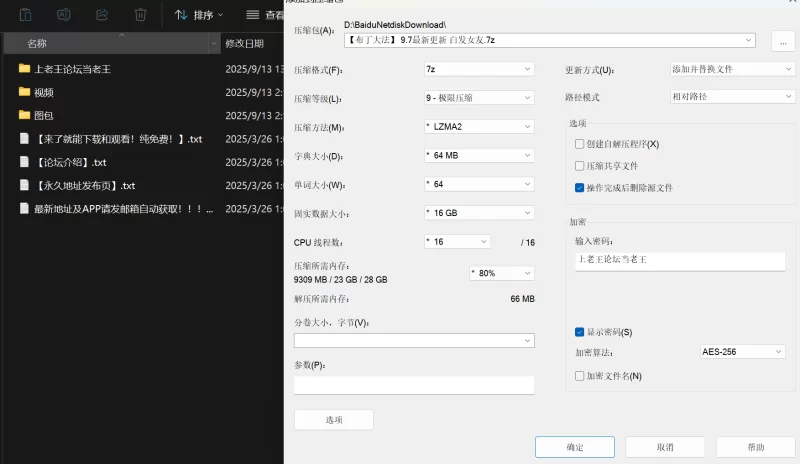Uncheck 操作完成后删除源文件 checkbox
Screen dimensions: 800x464
pos(579,188)
